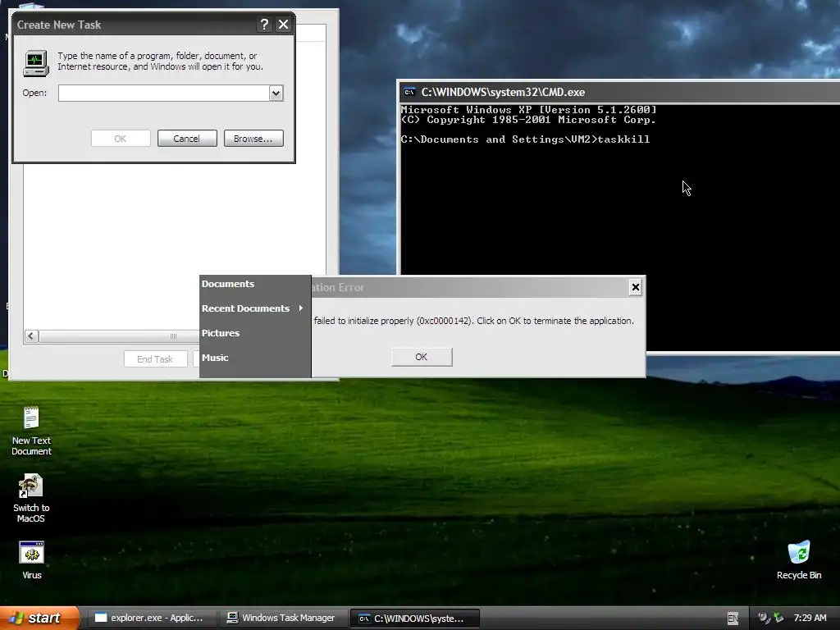Click Documents in the Start menu list
Image resolution: width=840 pixels, height=630 pixels.
coord(228,284)
